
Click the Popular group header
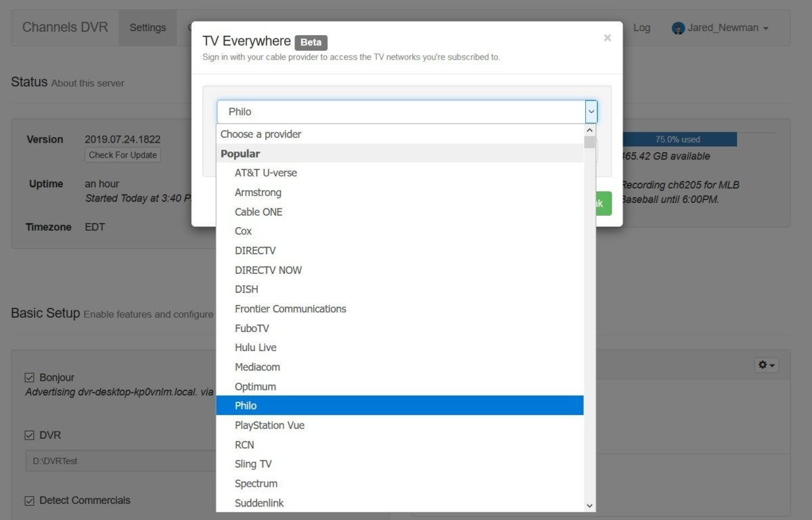point(400,153)
